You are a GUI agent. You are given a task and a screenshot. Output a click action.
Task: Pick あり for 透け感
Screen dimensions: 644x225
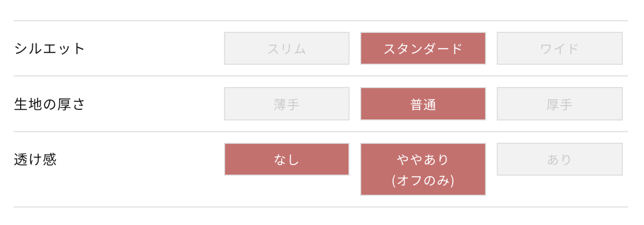(560, 159)
